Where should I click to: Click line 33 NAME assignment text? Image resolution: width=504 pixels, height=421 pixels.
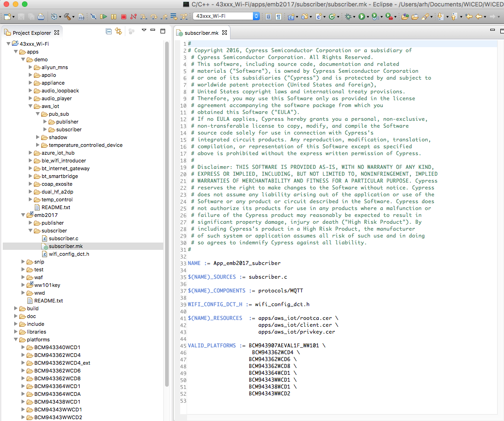(x=234, y=263)
